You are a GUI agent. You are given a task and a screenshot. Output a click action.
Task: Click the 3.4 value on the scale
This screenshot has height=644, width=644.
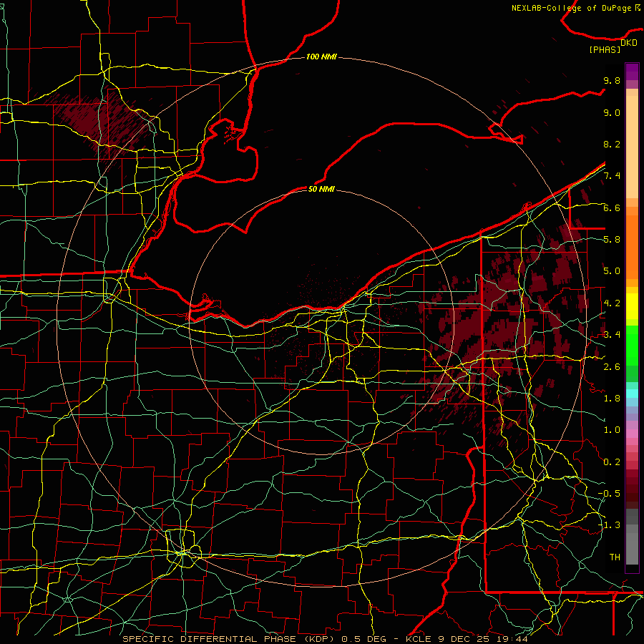coord(612,335)
